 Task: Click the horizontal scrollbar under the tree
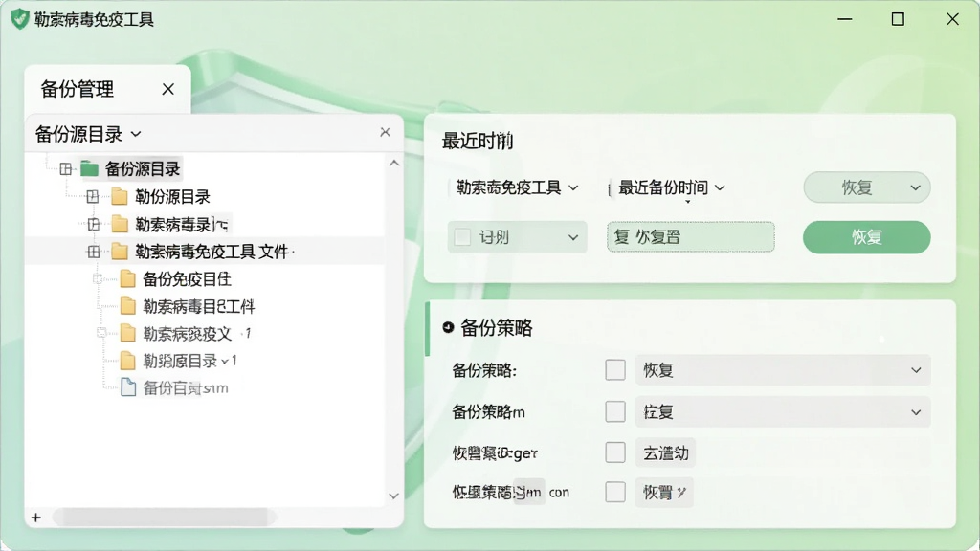[x=164, y=518]
